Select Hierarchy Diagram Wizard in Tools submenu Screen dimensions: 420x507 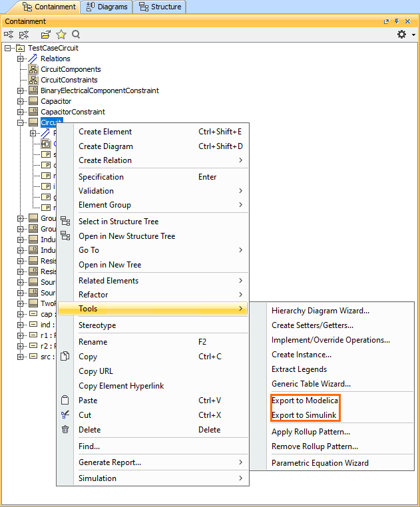(332, 311)
